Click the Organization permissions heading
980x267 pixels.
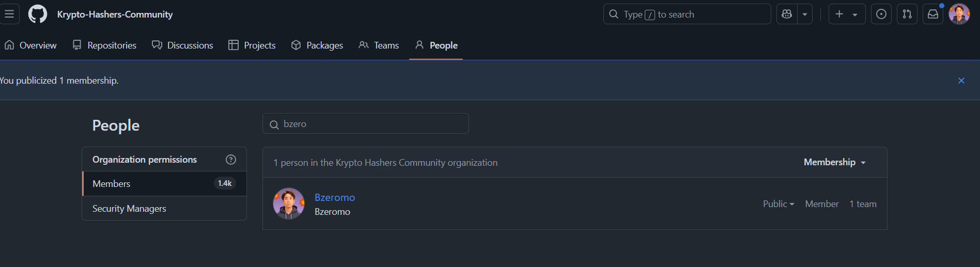(145, 160)
